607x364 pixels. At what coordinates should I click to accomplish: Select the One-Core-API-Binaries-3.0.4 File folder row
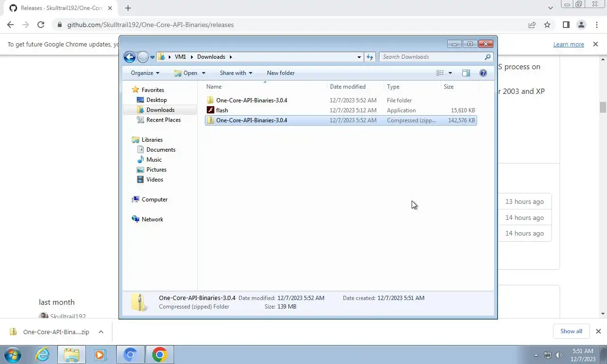[340, 100]
